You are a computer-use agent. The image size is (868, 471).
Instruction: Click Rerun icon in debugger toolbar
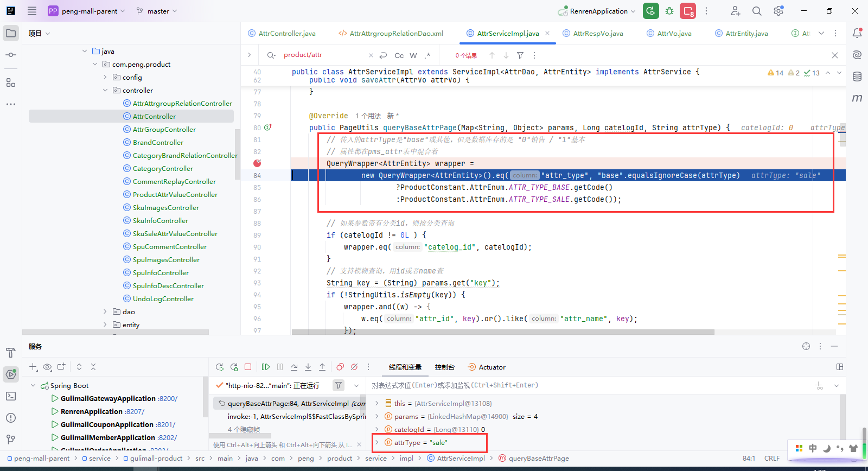(x=220, y=367)
